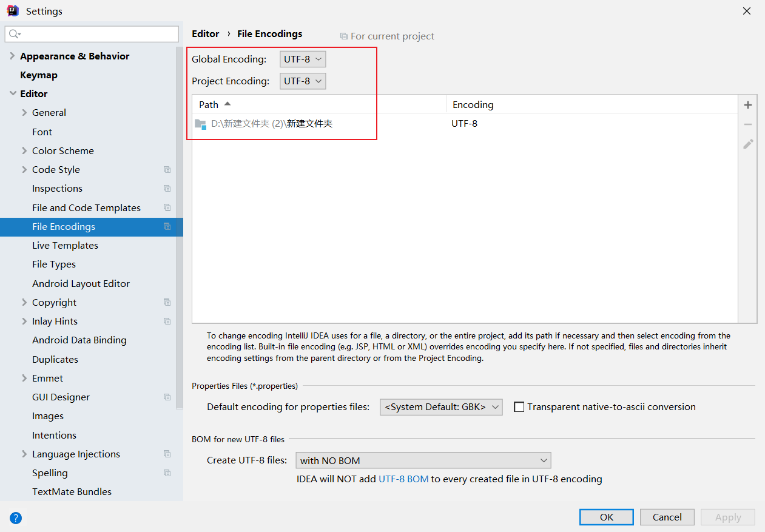Open Create UTF-8 files BOM dropdown
Screen dimensions: 765x532
(x=423, y=460)
